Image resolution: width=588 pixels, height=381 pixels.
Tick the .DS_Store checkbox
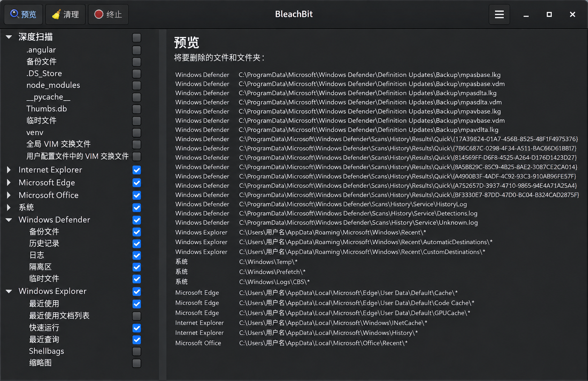(x=137, y=74)
